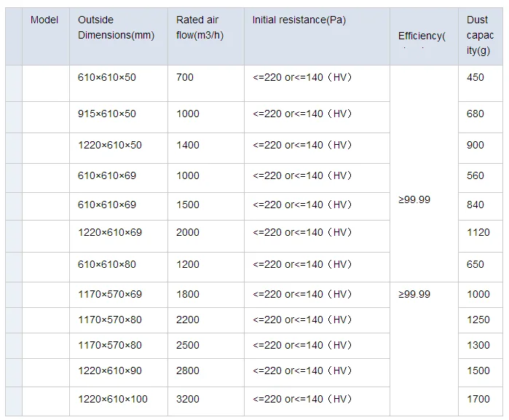Viewport: 509px width, 420px height.
Task: Click the ≥99.99 efficiency in the 1170×570×69 row
Action: tap(414, 295)
